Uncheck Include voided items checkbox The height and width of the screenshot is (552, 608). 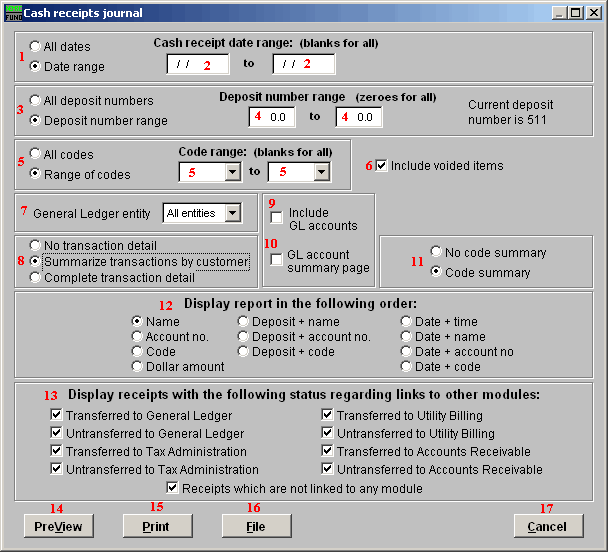pos(383,165)
